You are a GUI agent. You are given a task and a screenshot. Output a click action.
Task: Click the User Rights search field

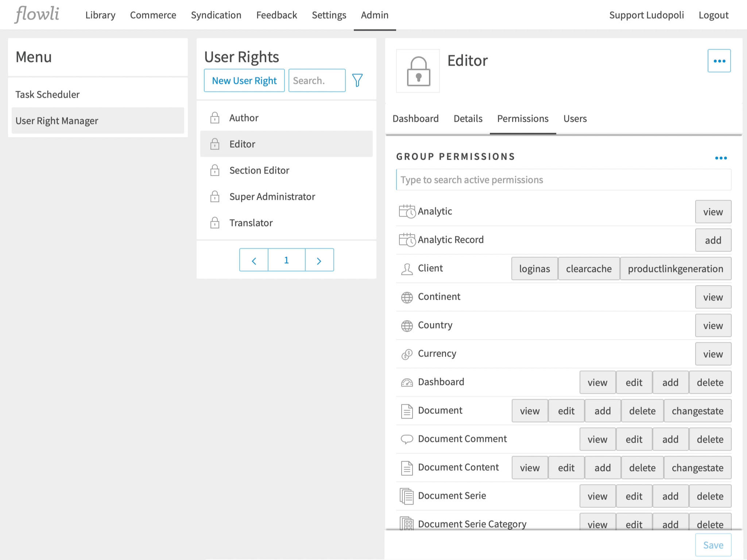click(316, 80)
